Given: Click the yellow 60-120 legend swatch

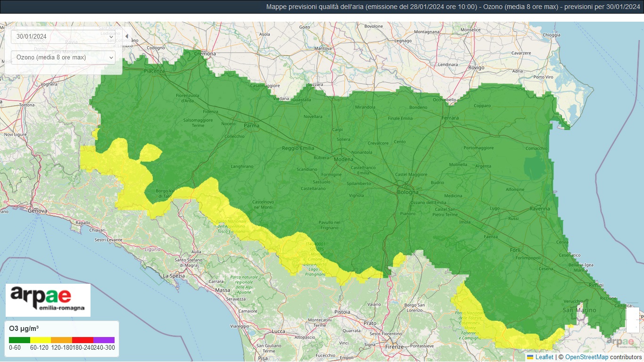Looking at the screenshot, I should [41, 339].
